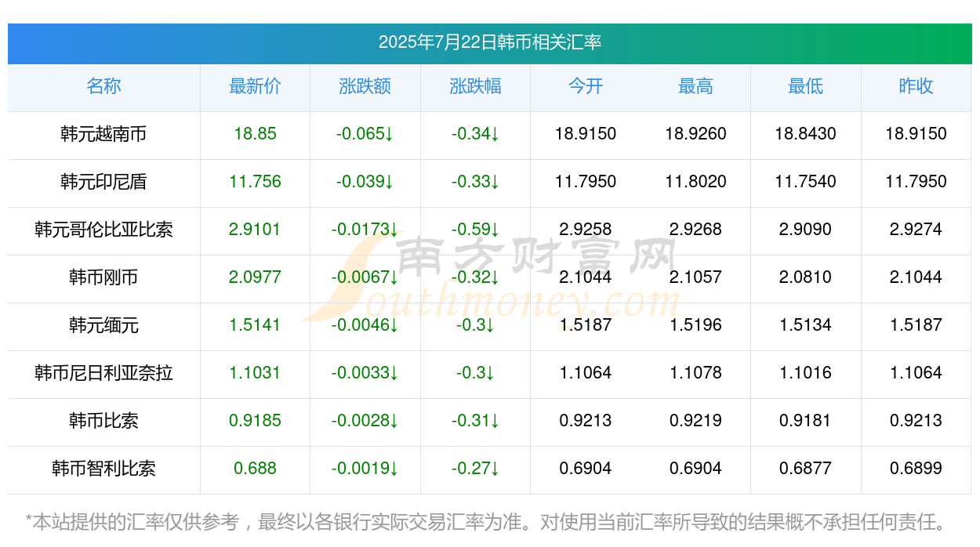
Task: Click the 涨跌额 column header
Action: 365,86
